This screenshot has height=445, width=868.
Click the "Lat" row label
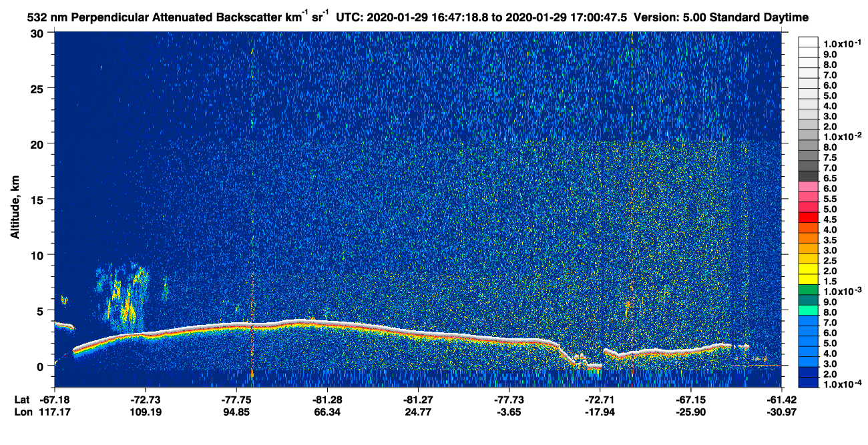coord(21,400)
